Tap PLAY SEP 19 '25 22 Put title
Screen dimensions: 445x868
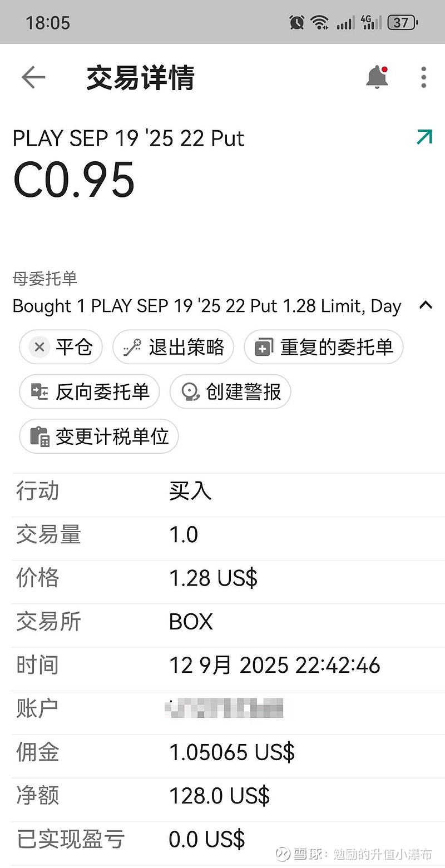(x=128, y=138)
